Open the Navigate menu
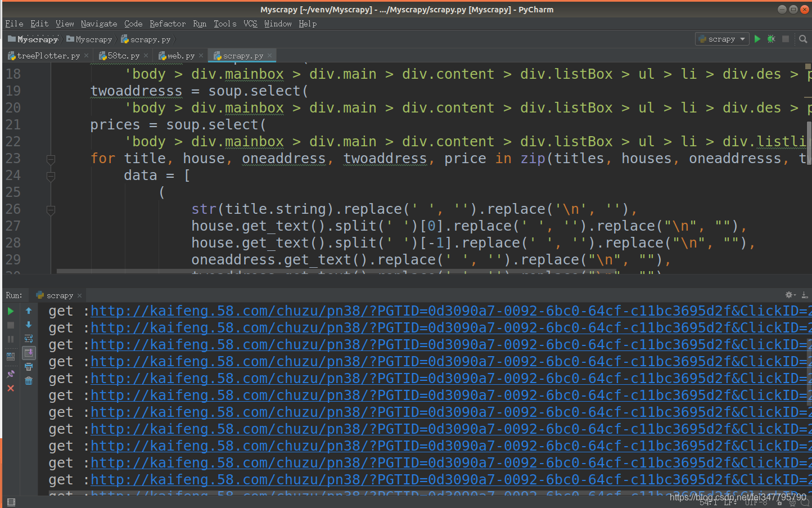The width and height of the screenshot is (812, 508). (x=99, y=24)
